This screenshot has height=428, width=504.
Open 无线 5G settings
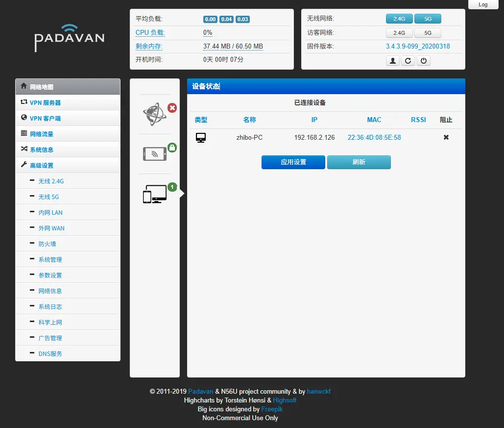(68, 197)
